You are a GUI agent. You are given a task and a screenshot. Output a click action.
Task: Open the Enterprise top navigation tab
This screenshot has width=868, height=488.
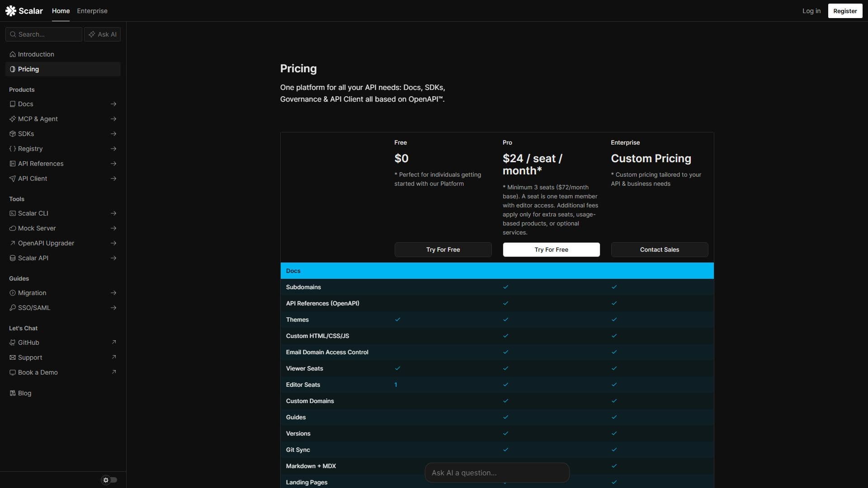[x=92, y=11]
